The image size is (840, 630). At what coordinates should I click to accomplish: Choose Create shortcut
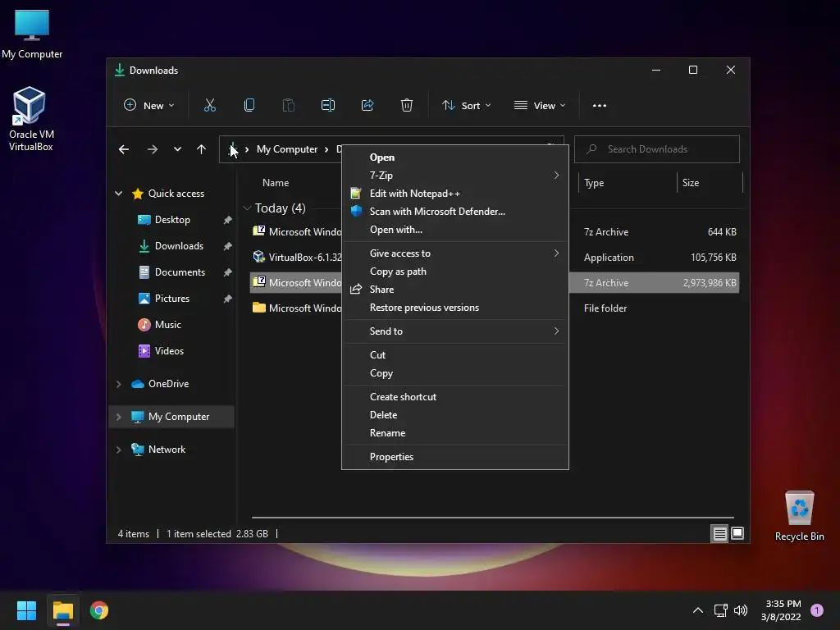point(454,397)
